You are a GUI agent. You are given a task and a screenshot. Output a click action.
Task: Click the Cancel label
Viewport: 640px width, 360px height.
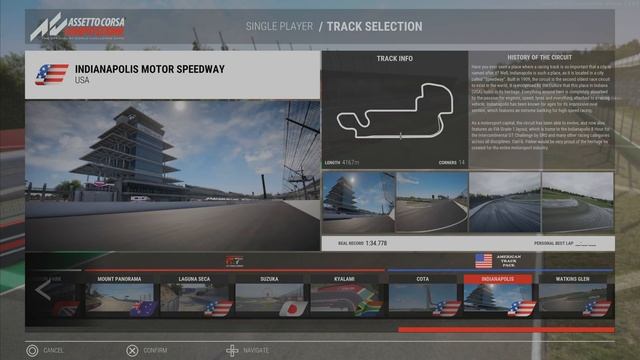click(53, 351)
